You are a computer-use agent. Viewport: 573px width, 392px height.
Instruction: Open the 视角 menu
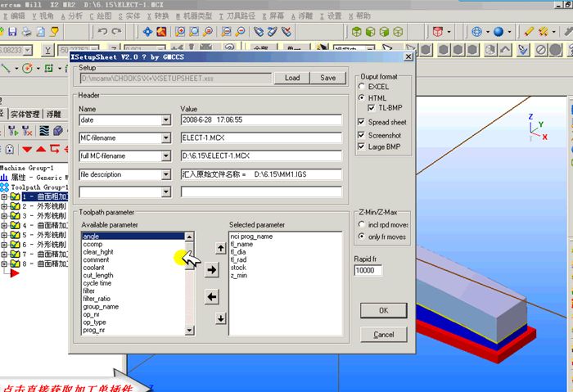coord(43,16)
